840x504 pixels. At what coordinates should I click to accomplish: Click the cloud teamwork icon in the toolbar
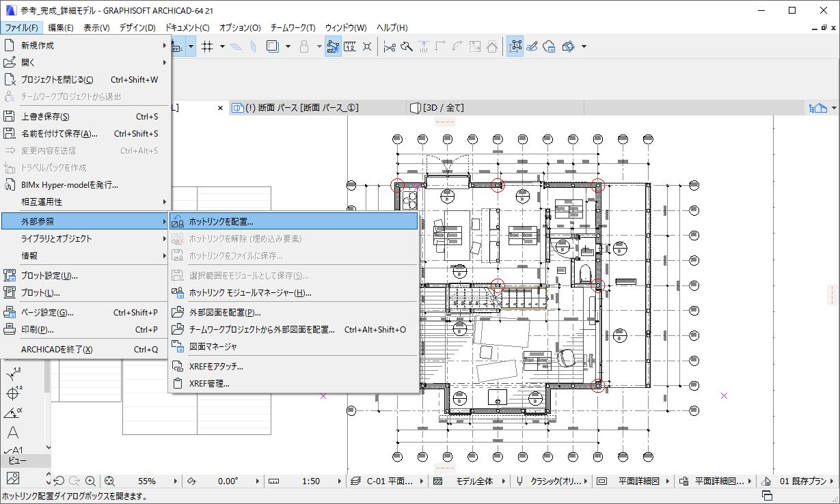tap(549, 46)
